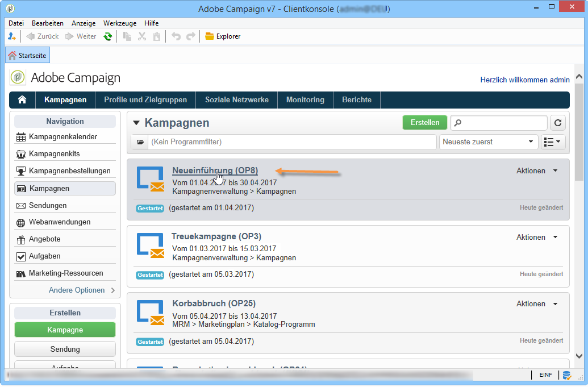This screenshot has width=588, height=387.
Task: Open Aktionen dropdown for Korbabbruch (OP25)
Action: tap(537, 304)
